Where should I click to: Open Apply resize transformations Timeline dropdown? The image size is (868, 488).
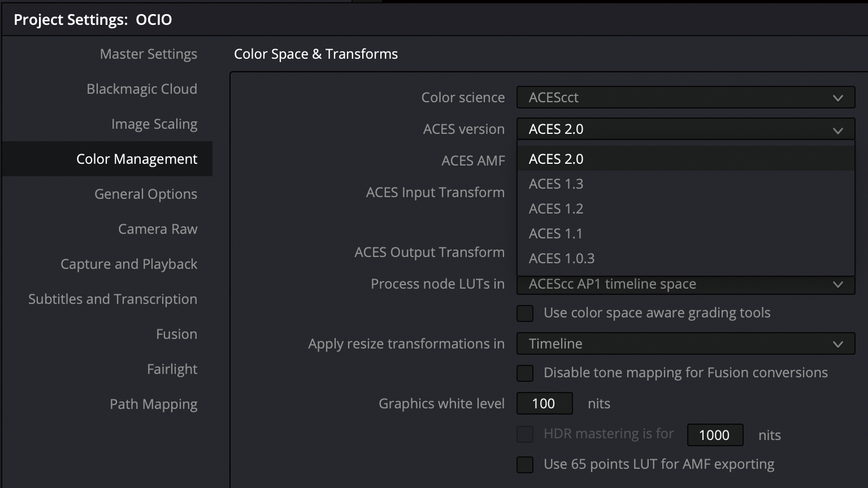point(685,343)
